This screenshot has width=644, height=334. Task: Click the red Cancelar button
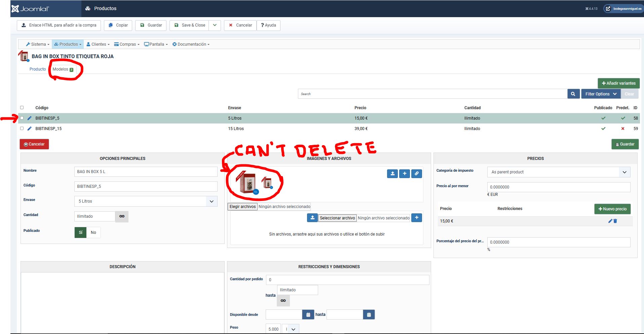point(34,144)
